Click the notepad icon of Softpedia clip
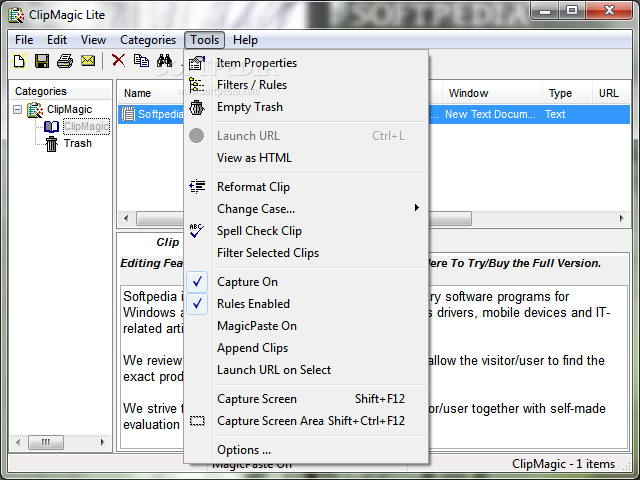 pyautogui.click(x=128, y=114)
